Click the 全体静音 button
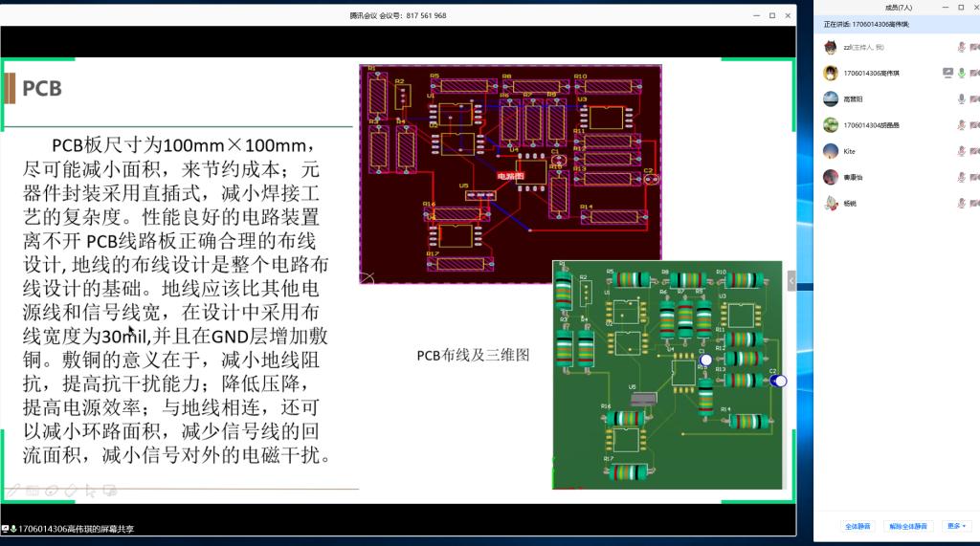Screen dimensions: 980x546 pyautogui.click(x=857, y=526)
